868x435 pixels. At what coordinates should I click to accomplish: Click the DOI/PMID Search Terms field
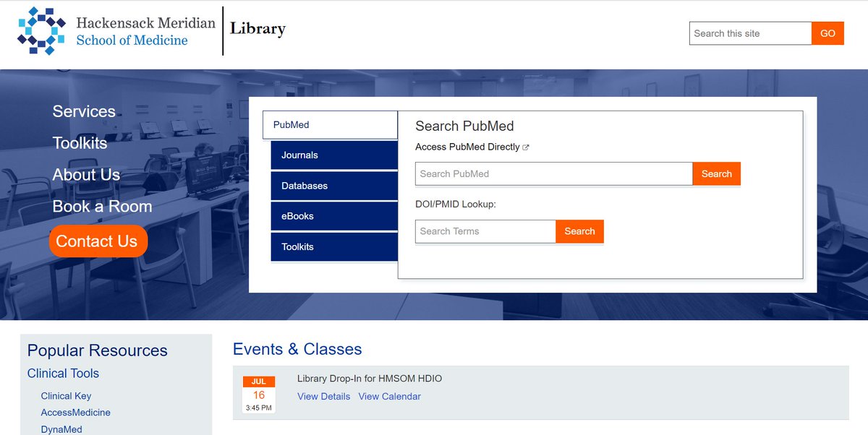[485, 231]
